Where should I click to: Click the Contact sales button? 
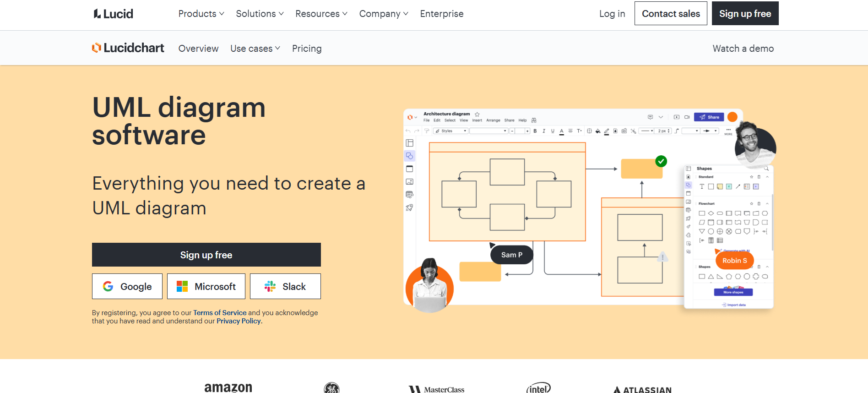tap(671, 13)
